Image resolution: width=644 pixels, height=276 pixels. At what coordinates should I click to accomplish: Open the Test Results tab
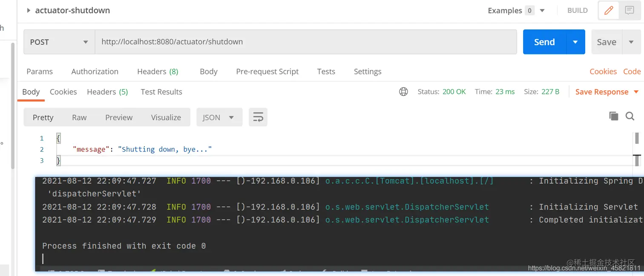pos(161,92)
